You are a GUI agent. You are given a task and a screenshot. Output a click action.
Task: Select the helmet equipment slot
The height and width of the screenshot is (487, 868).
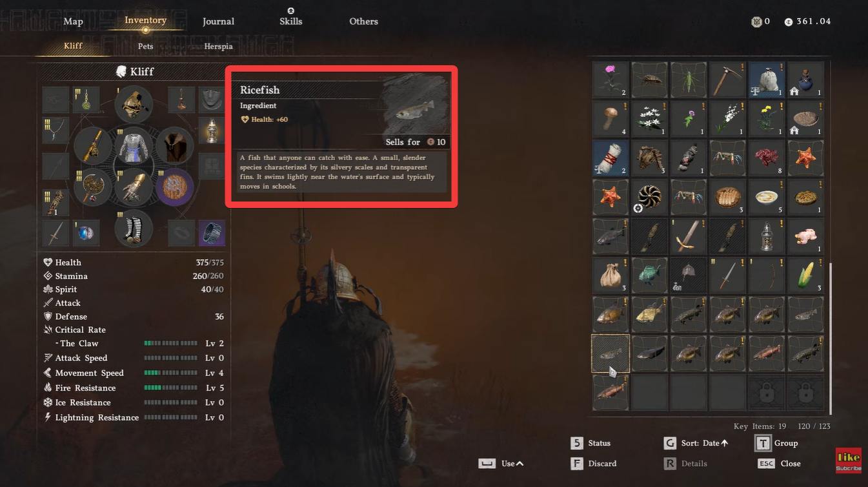pos(134,103)
